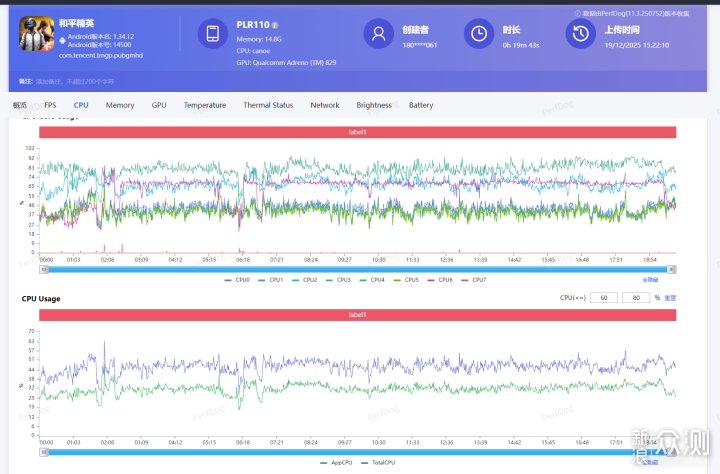Click the info icon beside PLR110
This screenshot has height=474, width=720.
[275, 25]
